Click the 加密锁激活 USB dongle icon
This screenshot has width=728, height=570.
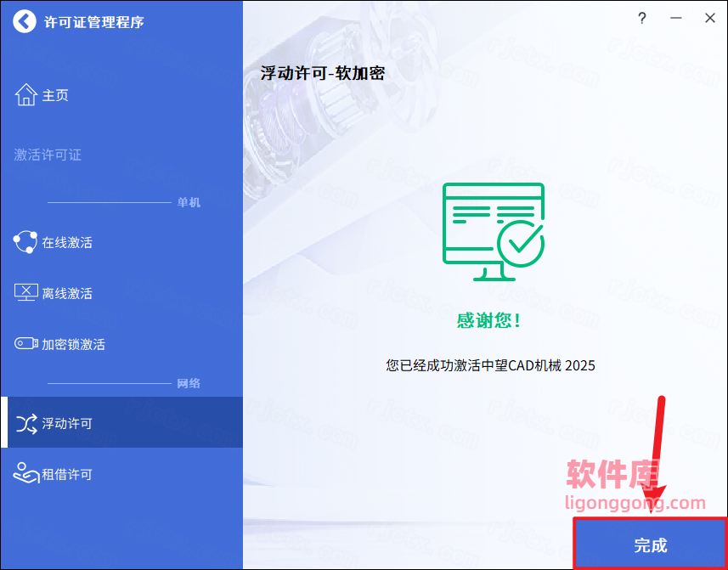click(x=26, y=343)
